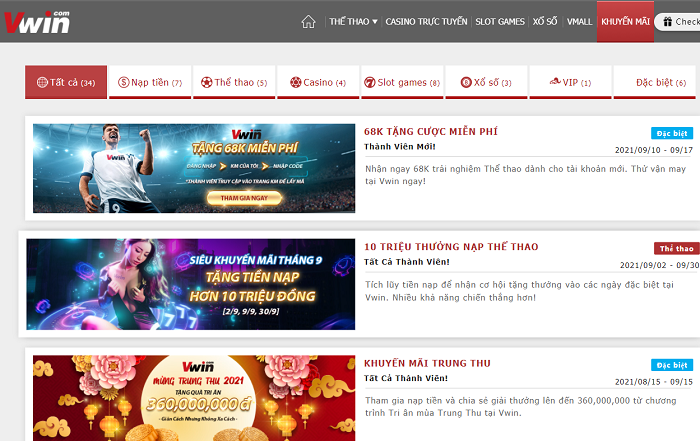Click the home icon in navigation bar
Screen dimensions: 700x441
coord(308,22)
